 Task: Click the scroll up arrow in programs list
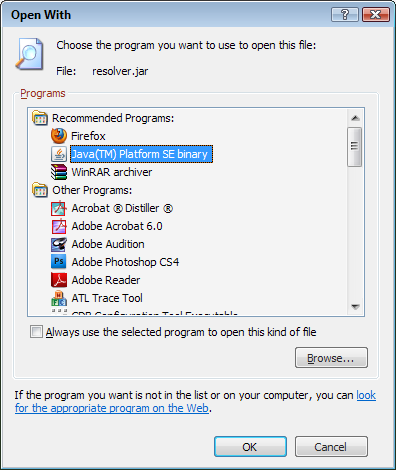[x=355, y=118]
